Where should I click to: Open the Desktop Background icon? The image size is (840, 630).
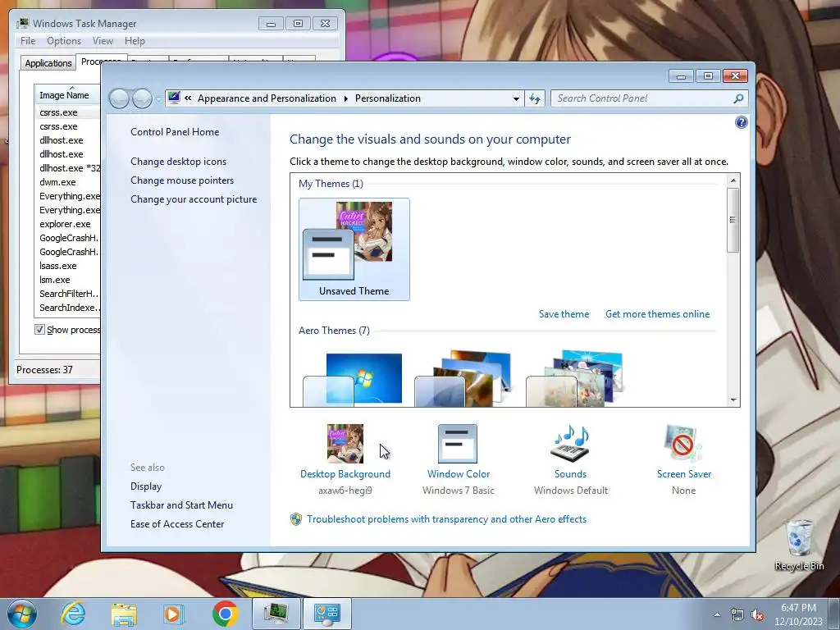point(345,444)
